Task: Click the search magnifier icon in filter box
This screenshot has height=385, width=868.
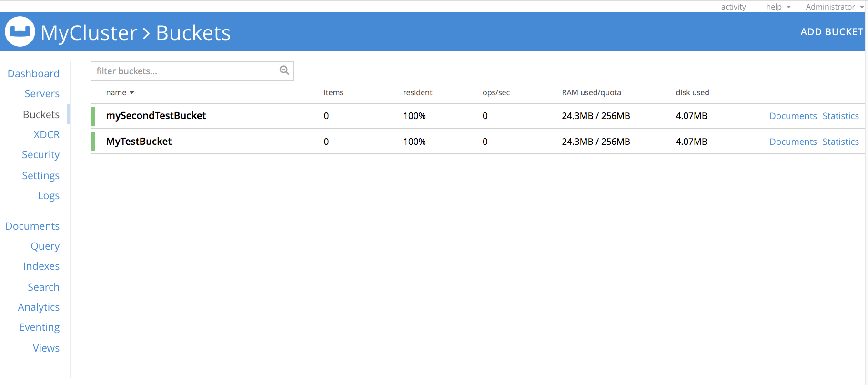Action: click(x=284, y=71)
